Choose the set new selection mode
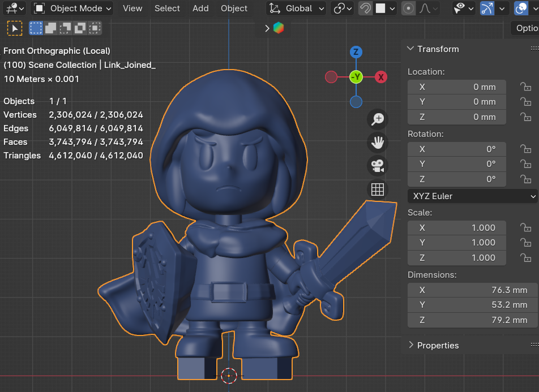Screen dimensions: 539x392 tap(36, 28)
